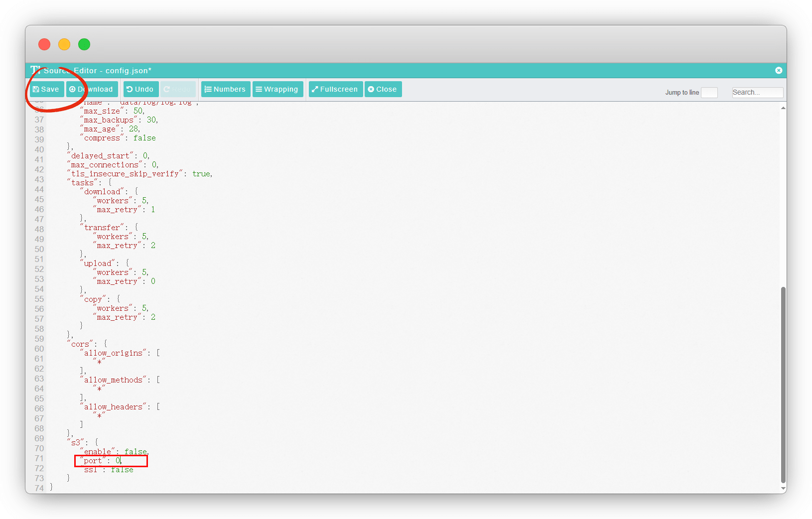Click the yellow minimize window button
Image resolution: width=812 pixels, height=519 pixels.
[x=64, y=44]
